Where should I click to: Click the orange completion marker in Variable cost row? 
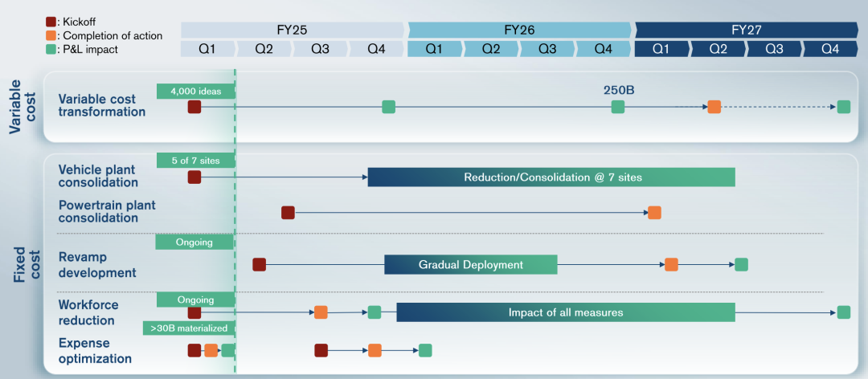714,107
